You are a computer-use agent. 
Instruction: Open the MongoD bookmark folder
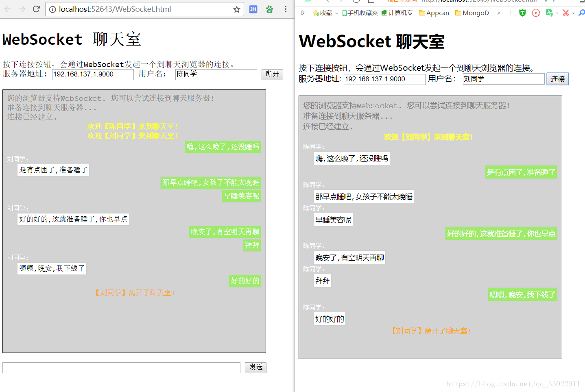[x=472, y=13]
